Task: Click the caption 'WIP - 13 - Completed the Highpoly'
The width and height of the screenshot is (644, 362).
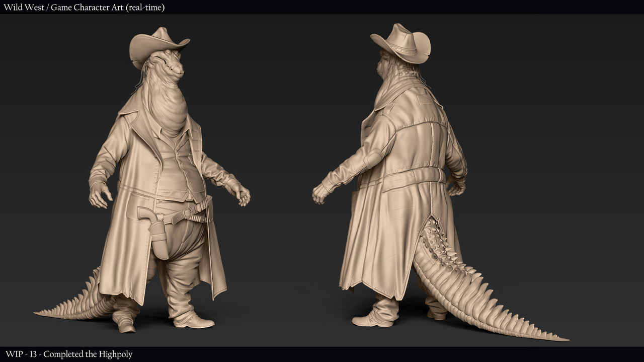Action: tap(69, 354)
